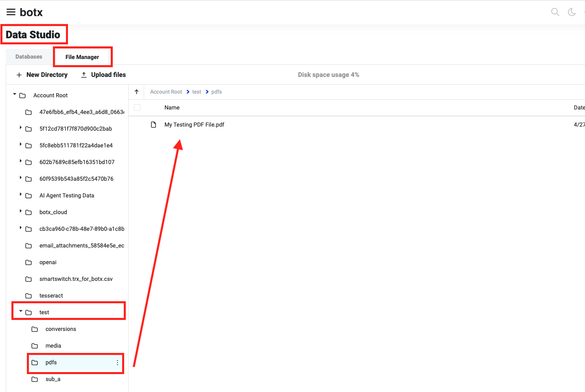Navigate up a level with the up-arrow icon
Viewport: 585px width, 392px height.
point(136,92)
